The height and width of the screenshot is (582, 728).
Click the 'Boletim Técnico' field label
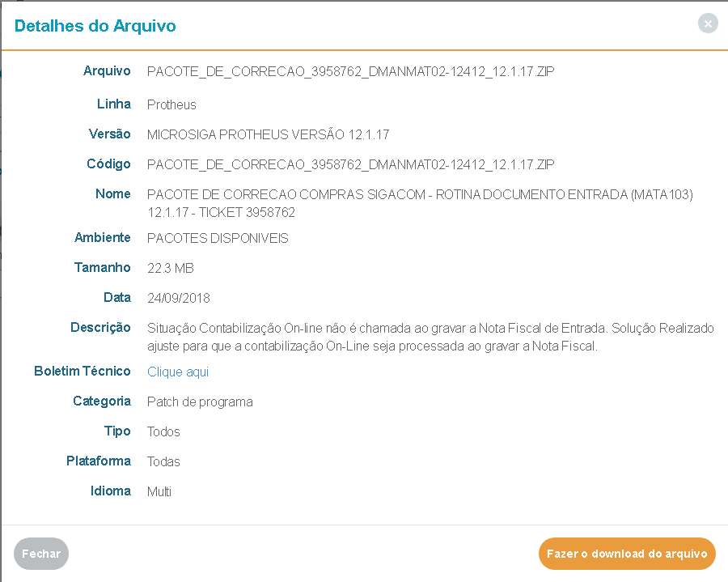(83, 371)
